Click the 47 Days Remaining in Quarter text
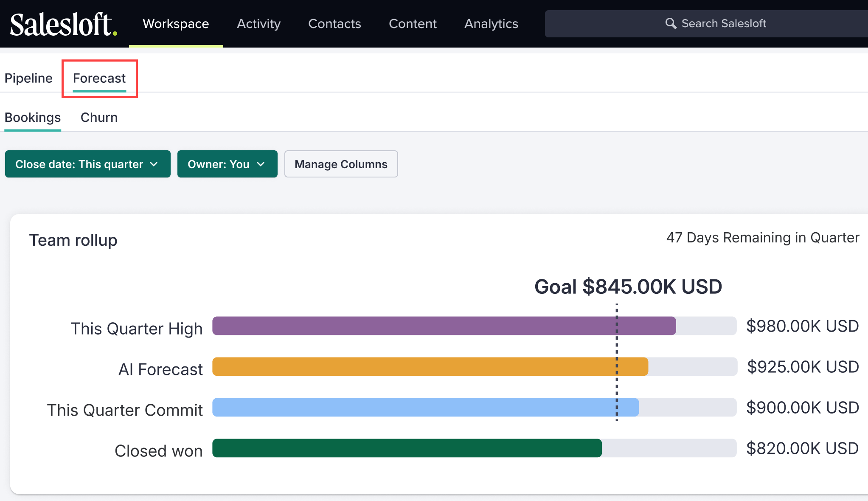Viewport: 868px width, 501px height. click(x=763, y=238)
